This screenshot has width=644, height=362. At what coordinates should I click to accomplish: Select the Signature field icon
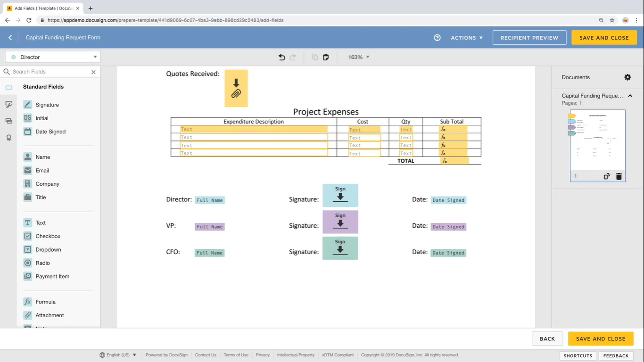click(x=28, y=105)
